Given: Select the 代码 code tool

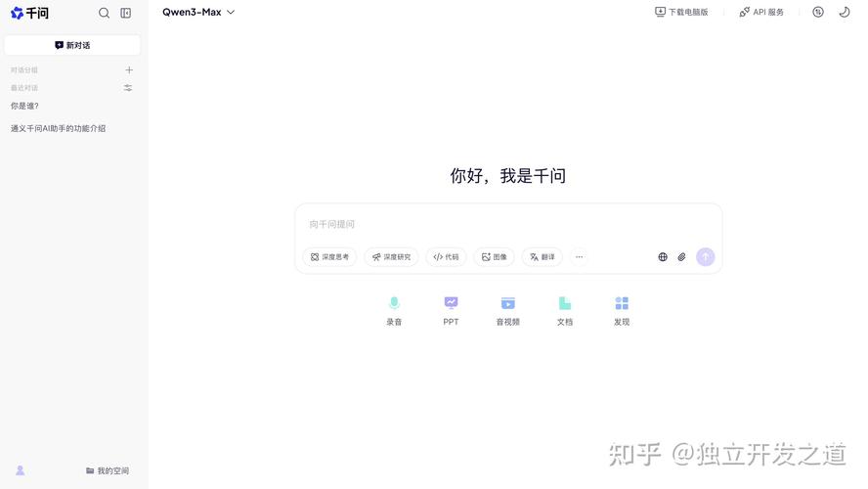Looking at the screenshot, I should [446, 257].
